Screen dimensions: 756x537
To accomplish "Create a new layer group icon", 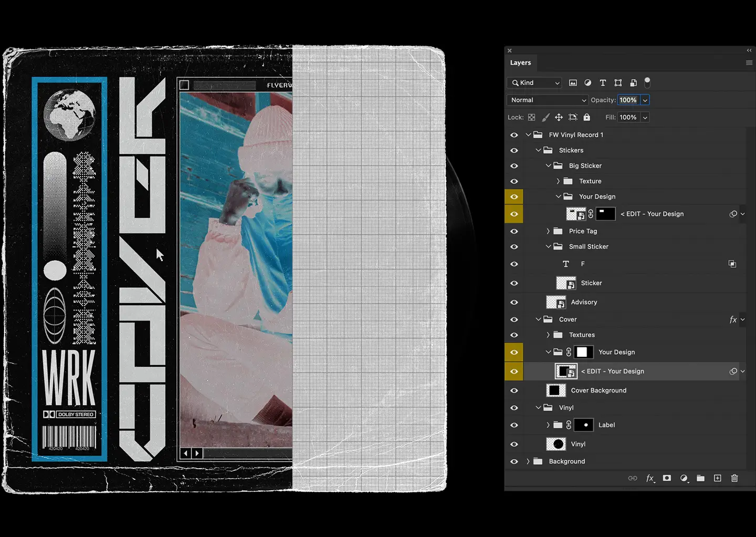I will tap(701, 478).
